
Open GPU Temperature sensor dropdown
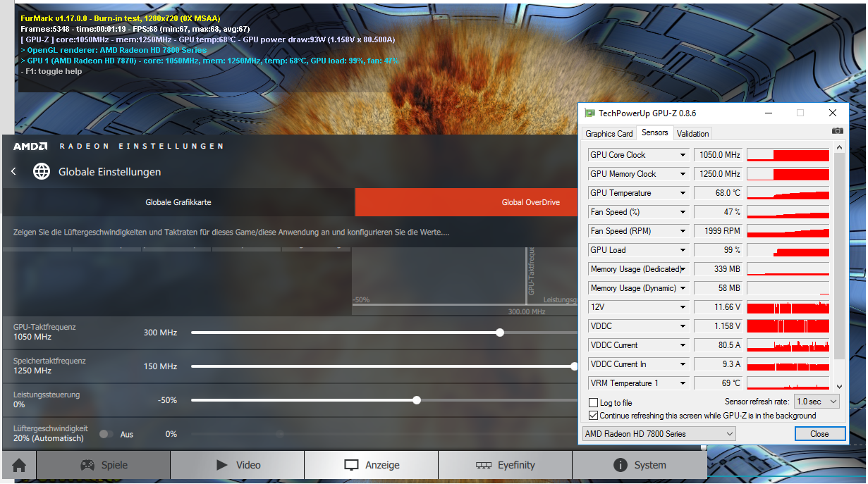tap(683, 193)
